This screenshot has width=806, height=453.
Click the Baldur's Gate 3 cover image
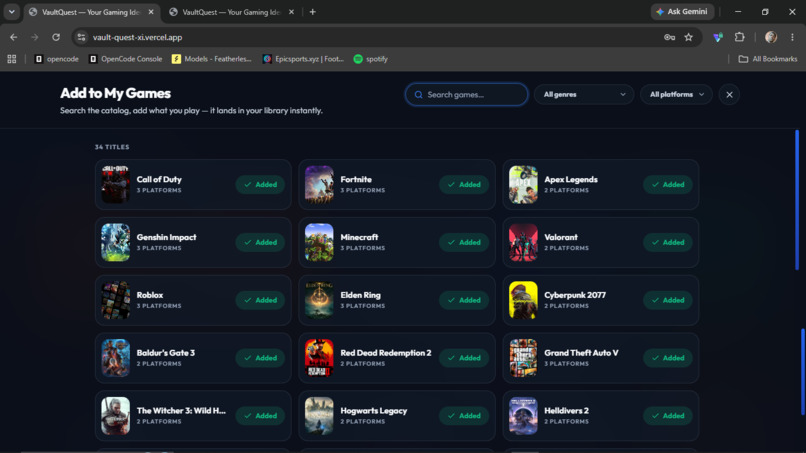[115, 358]
